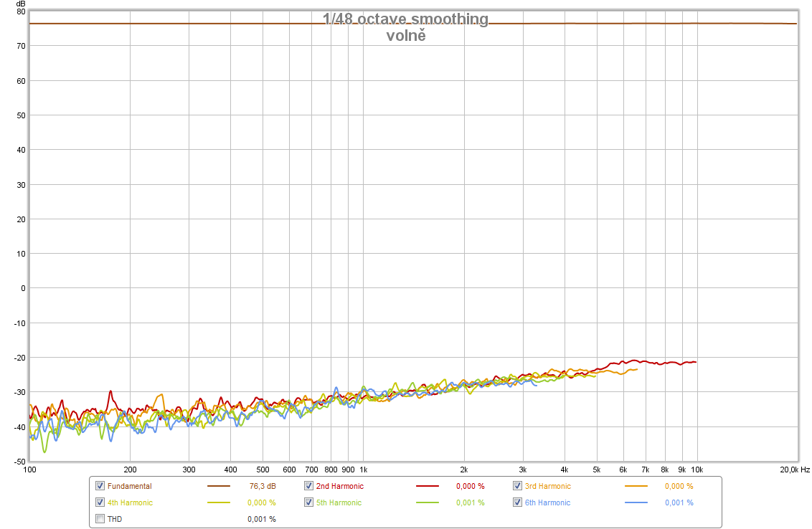
Task: Click the red 2nd Harmonic "0,000 %" value
Action: 471,487
